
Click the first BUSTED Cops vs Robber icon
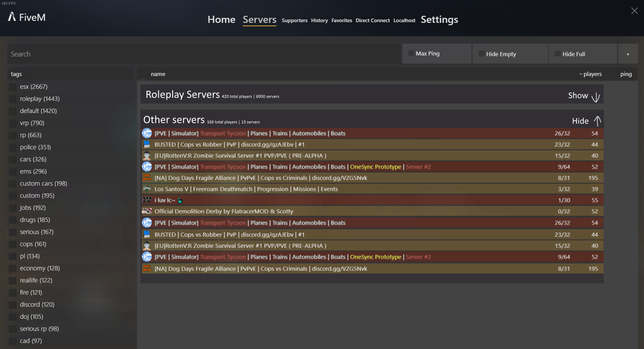point(147,144)
